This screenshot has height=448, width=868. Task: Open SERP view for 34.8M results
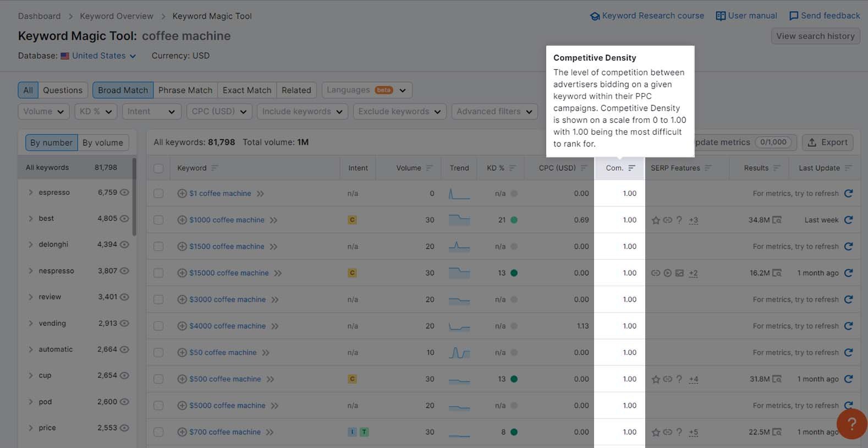[777, 220]
